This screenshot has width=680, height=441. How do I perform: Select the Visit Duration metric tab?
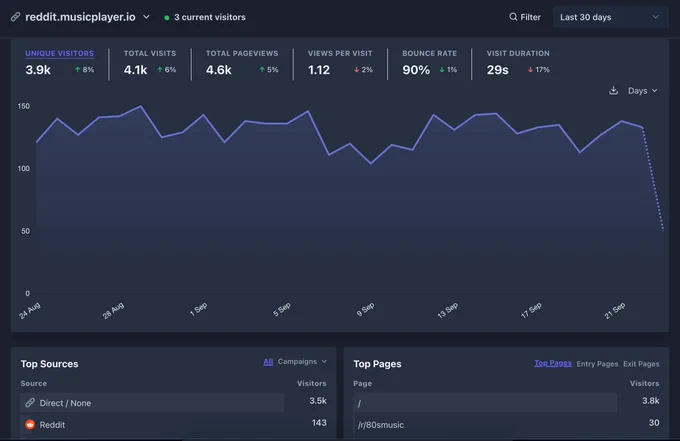tap(518, 53)
